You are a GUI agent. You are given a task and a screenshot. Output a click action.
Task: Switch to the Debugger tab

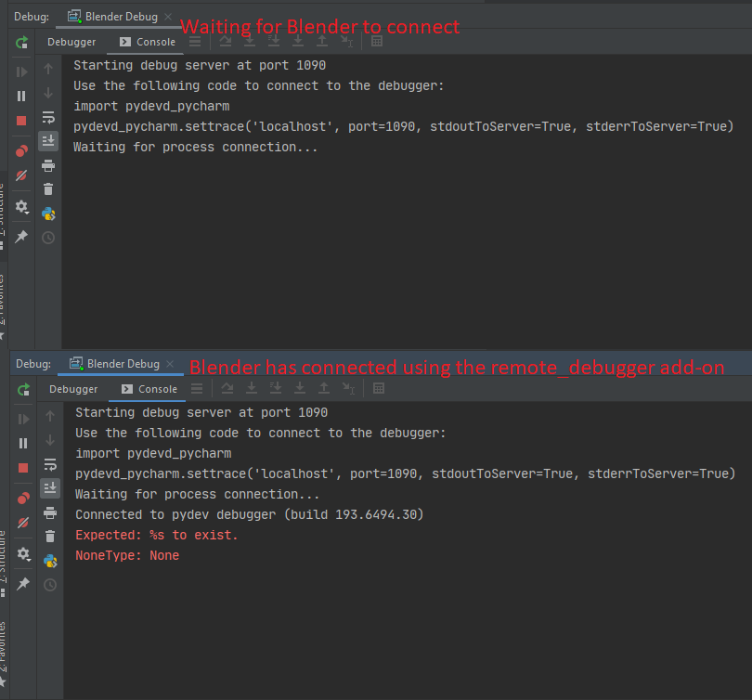(71, 42)
